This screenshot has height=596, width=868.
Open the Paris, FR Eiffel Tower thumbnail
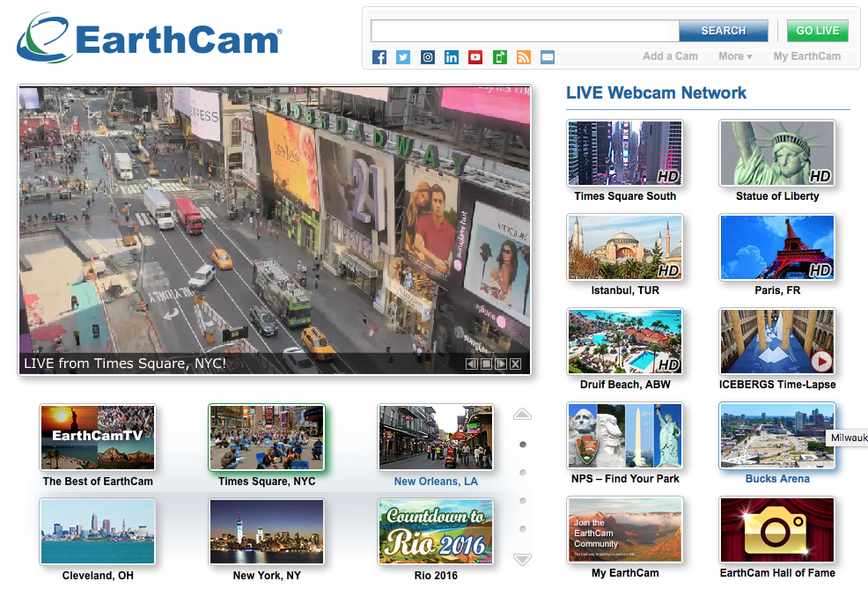(777, 246)
